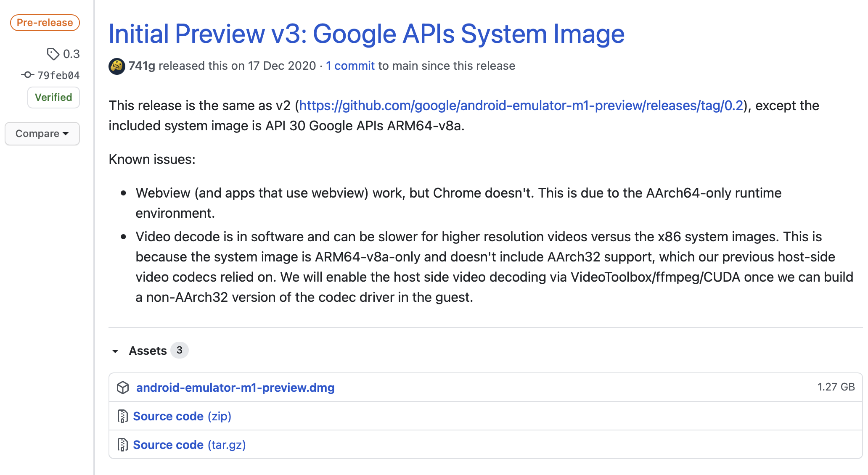Open the 1 commit link
Screen dimensions: 868x475
pos(350,66)
